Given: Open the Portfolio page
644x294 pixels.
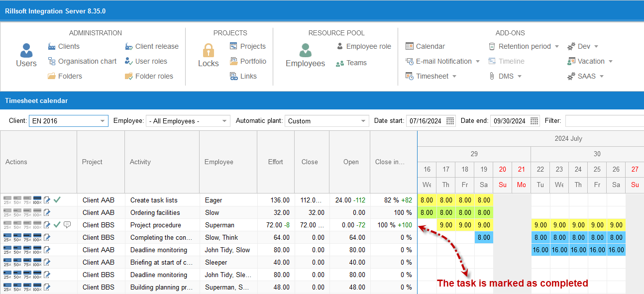Looking at the screenshot, I should (x=248, y=61).
